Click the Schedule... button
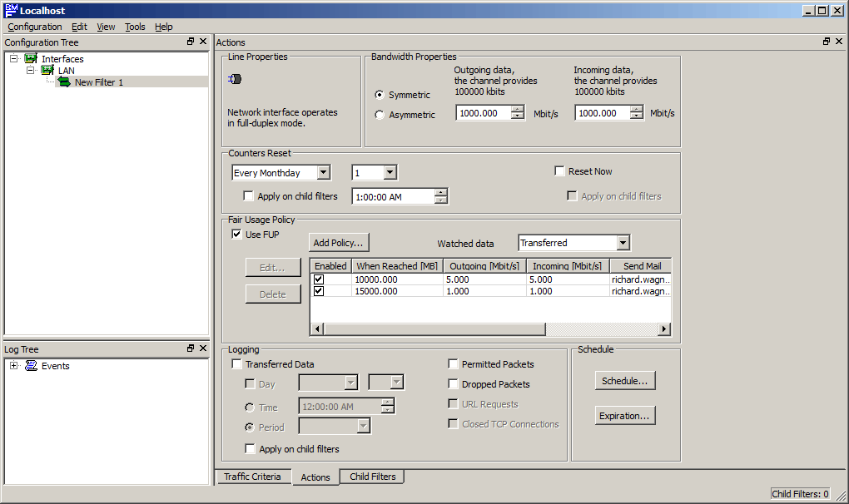 [x=625, y=381]
